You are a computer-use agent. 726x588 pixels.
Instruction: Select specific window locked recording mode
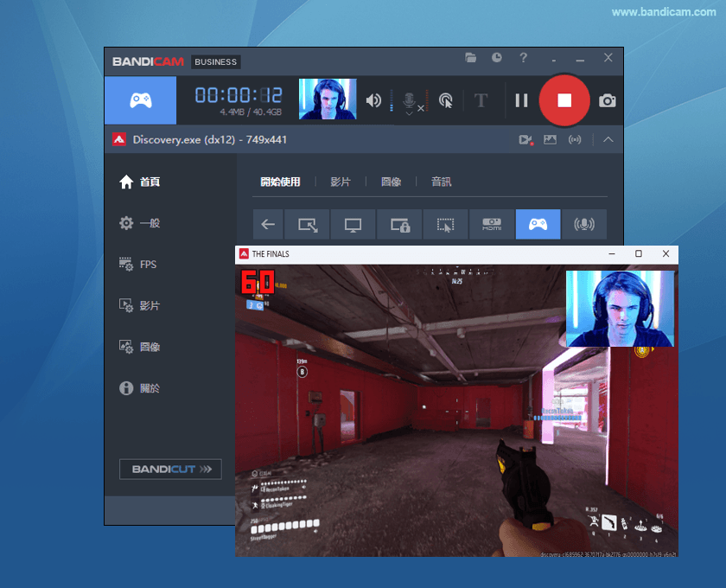(399, 224)
